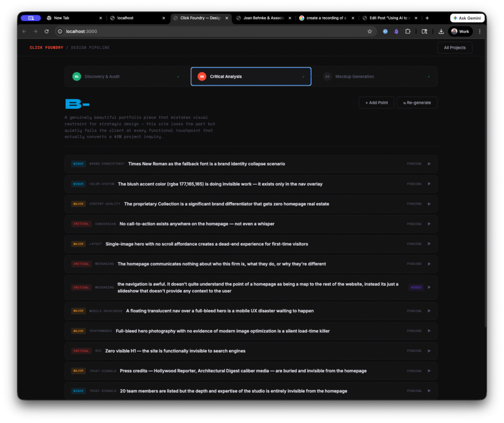Bookmark this page with the star icon
This screenshot has width=504, height=423.
(x=370, y=32)
